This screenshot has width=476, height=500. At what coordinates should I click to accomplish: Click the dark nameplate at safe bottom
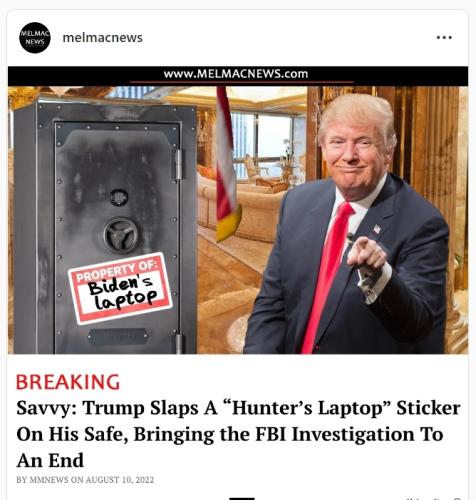118,337
